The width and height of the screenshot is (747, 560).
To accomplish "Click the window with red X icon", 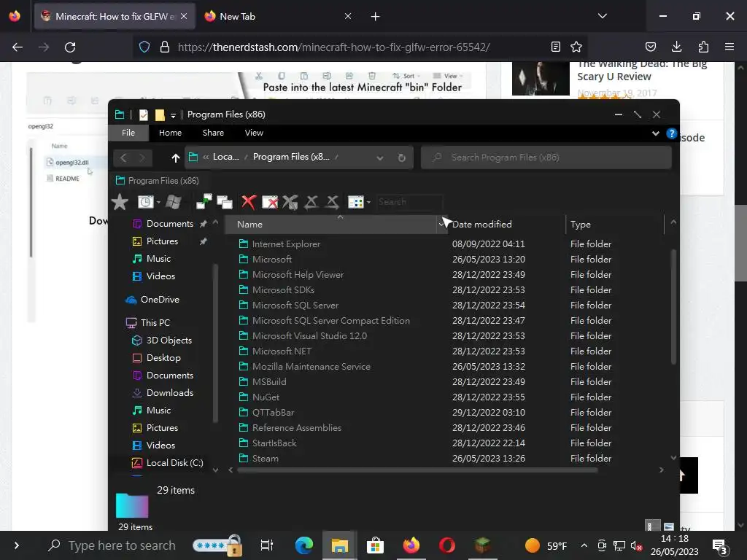I will 270,202.
